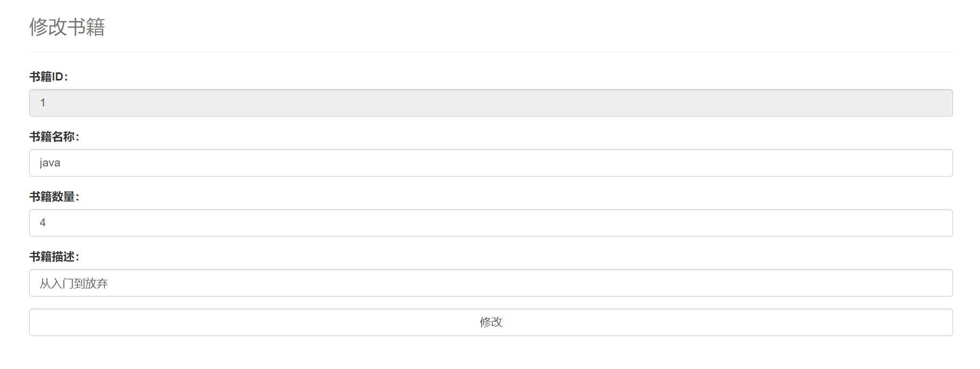Select the greyed-out box under 书籍ID
980x369 pixels.
(491, 103)
